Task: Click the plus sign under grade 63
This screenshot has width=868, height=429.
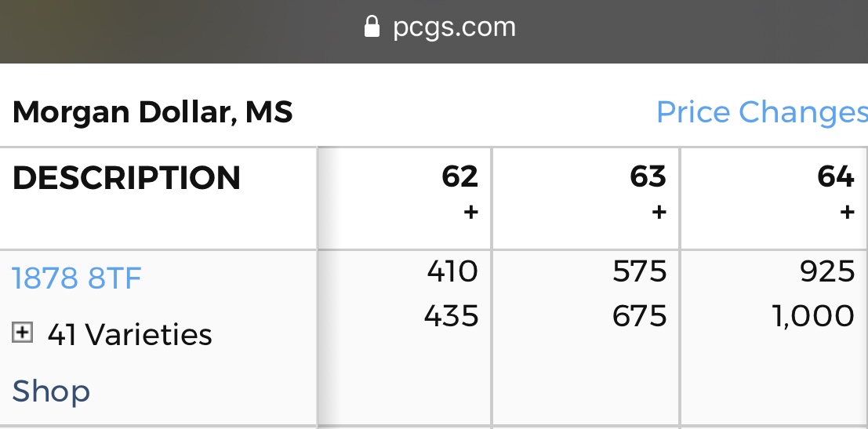Action: [659, 212]
